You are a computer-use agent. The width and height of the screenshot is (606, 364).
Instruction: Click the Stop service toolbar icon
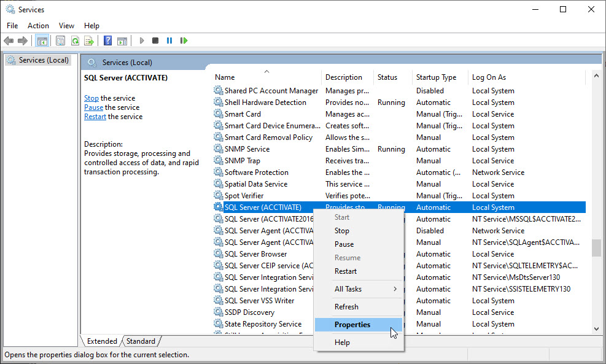pyautogui.click(x=155, y=41)
